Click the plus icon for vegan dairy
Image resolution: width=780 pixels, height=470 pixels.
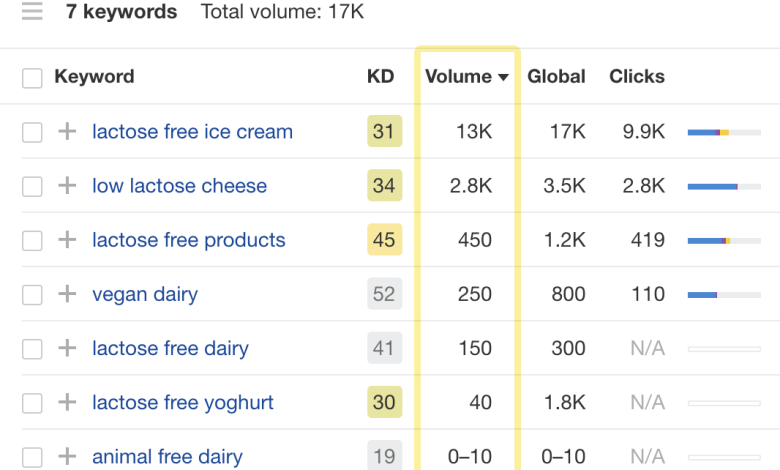[67, 294]
